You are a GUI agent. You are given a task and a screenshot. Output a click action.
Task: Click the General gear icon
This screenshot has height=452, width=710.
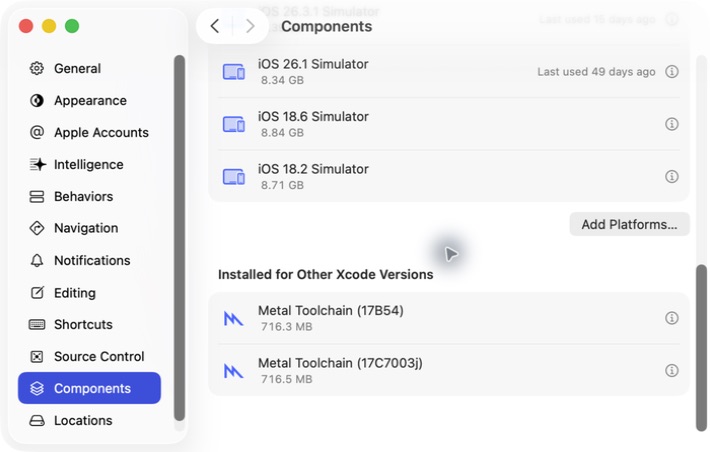pyautogui.click(x=37, y=68)
